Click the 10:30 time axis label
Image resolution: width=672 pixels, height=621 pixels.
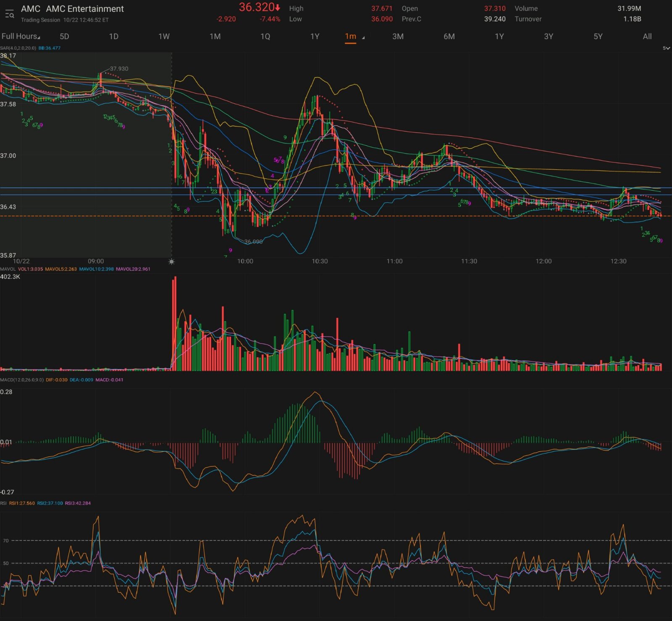point(320,261)
